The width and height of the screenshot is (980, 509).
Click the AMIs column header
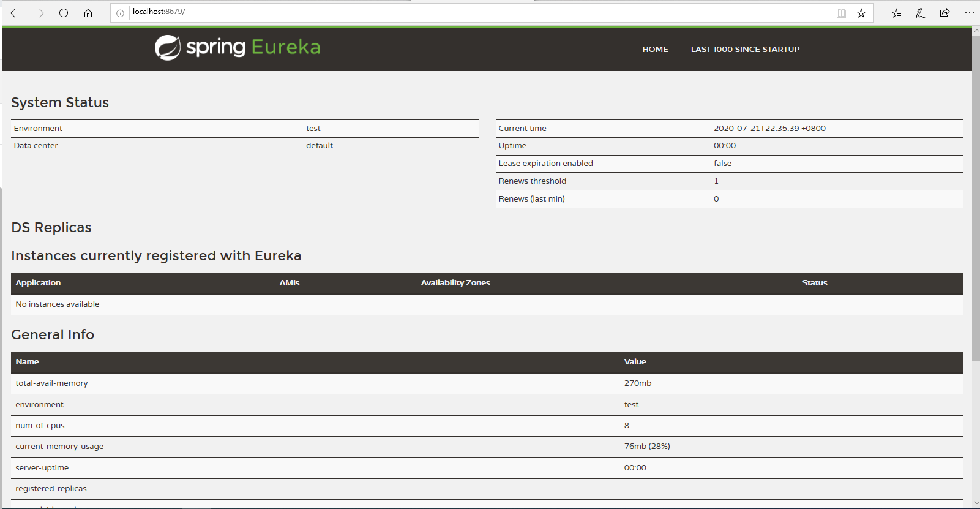point(290,283)
